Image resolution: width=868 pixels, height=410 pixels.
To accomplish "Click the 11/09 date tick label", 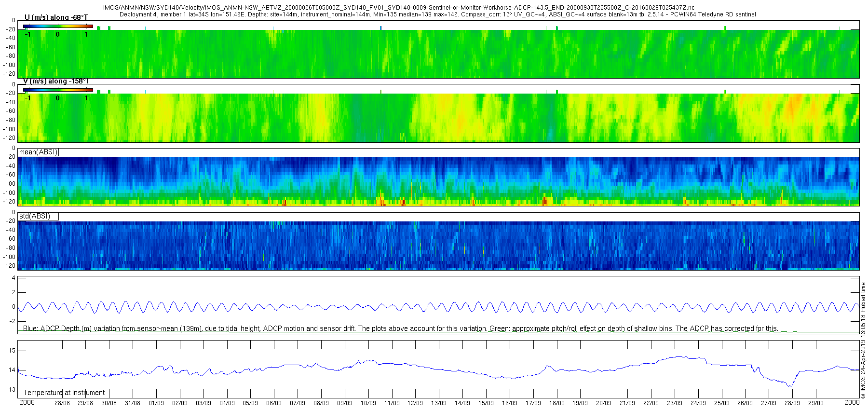I will click(x=392, y=403).
